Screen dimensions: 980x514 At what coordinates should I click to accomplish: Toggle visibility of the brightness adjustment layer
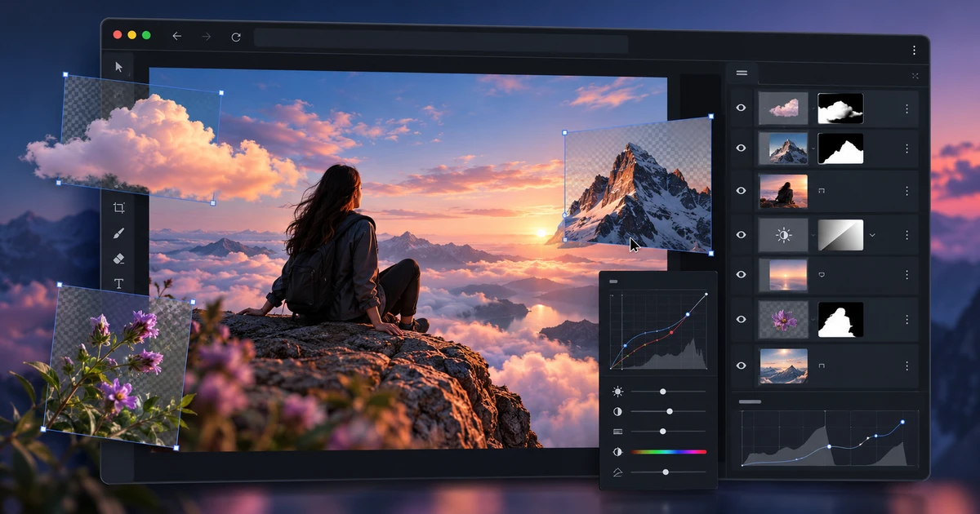click(x=741, y=235)
